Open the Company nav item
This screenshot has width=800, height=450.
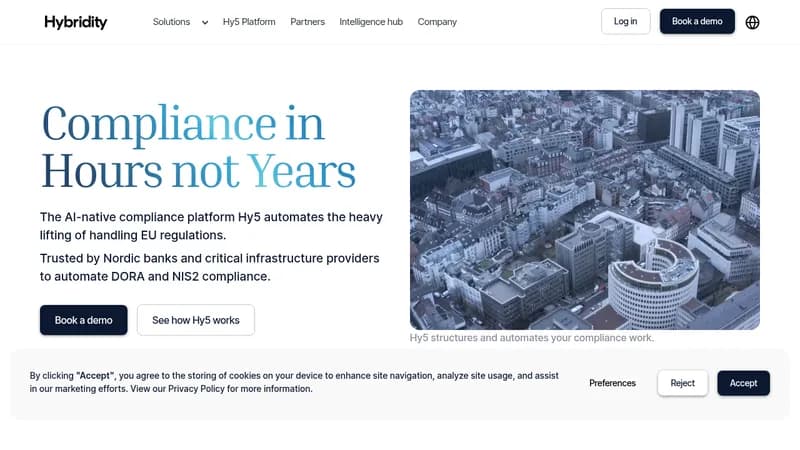click(x=437, y=22)
